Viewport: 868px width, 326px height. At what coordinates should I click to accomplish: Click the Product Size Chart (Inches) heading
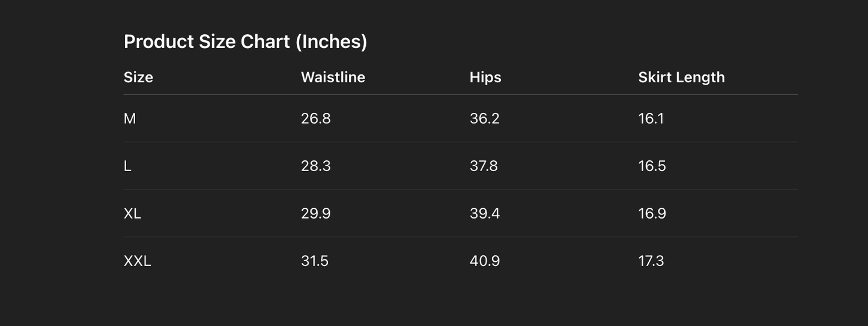pyautogui.click(x=245, y=41)
